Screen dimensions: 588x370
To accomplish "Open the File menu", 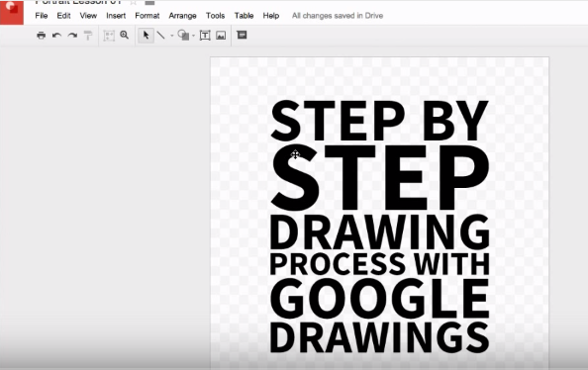I will coord(42,16).
